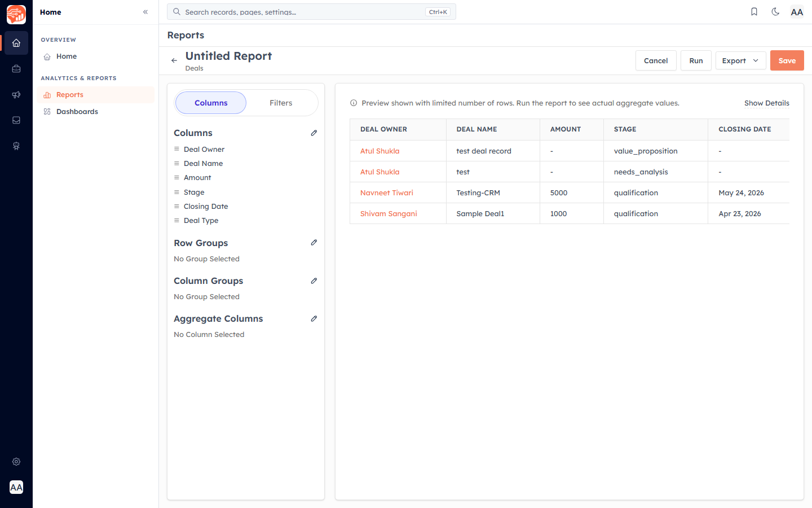Click Show Details link
The height and width of the screenshot is (508, 812).
[x=766, y=103]
